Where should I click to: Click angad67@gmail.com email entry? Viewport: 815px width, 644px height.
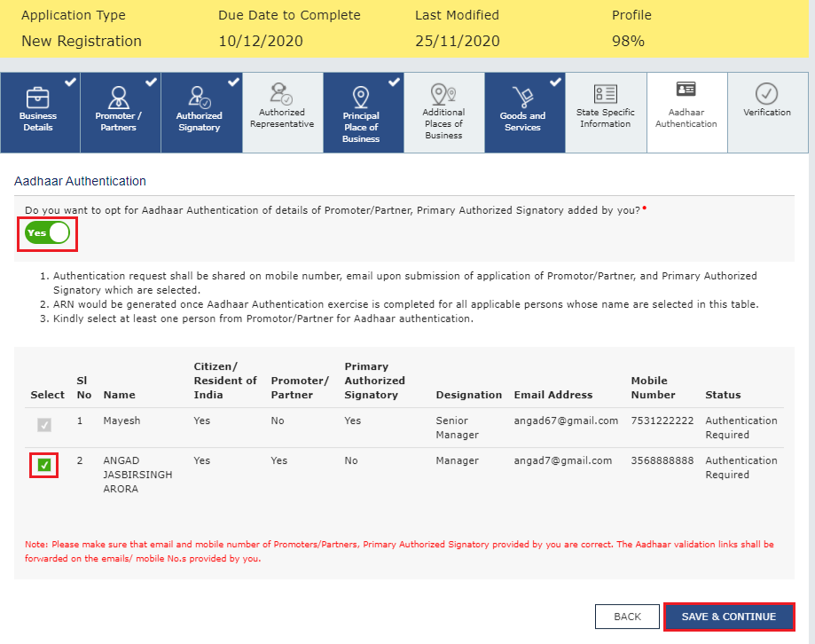point(565,420)
